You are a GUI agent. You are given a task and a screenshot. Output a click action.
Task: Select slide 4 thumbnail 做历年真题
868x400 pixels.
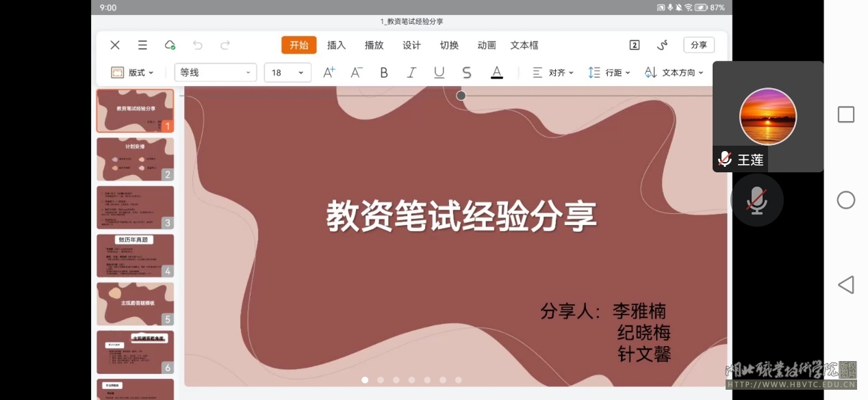tap(135, 256)
